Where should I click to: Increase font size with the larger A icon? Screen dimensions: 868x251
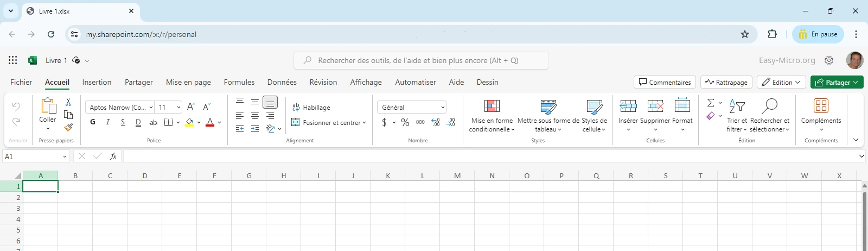191,107
